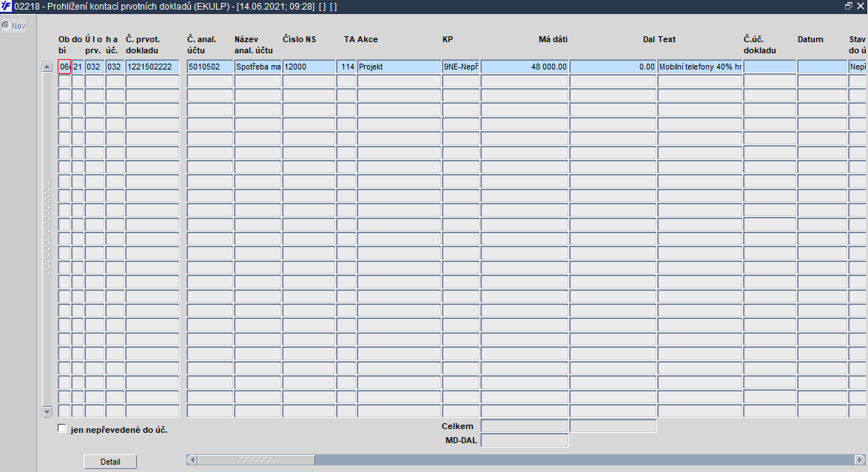Click the 'Č. prvot. dokladu' column header
The image size is (868, 472).
tap(143, 45)
